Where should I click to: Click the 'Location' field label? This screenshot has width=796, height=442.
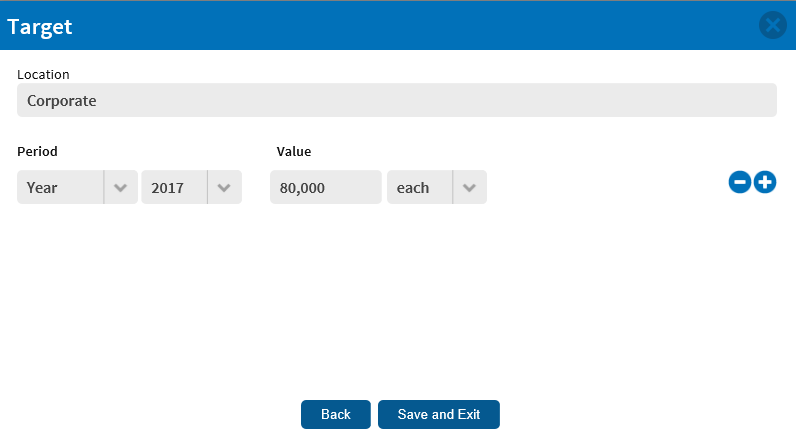click(43, 75)
